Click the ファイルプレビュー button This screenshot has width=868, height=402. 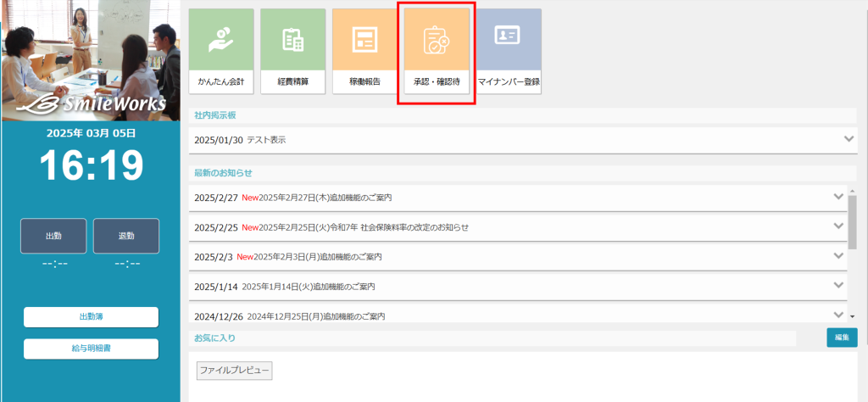234,371
